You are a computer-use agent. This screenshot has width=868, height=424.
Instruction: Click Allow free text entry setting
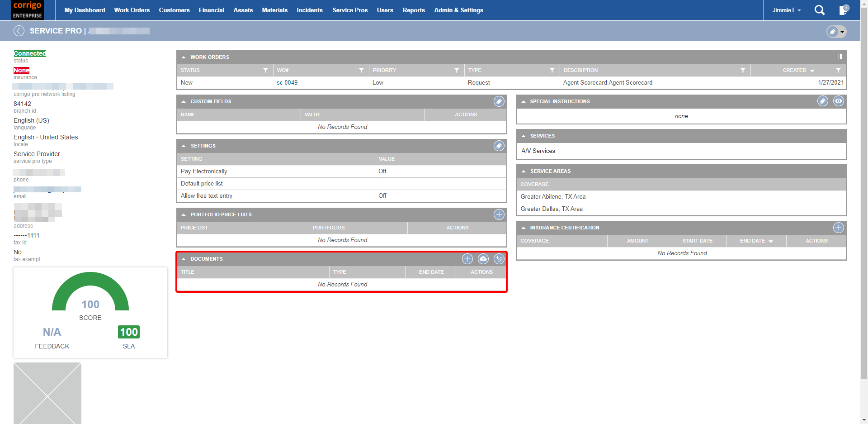pos(341,195)
